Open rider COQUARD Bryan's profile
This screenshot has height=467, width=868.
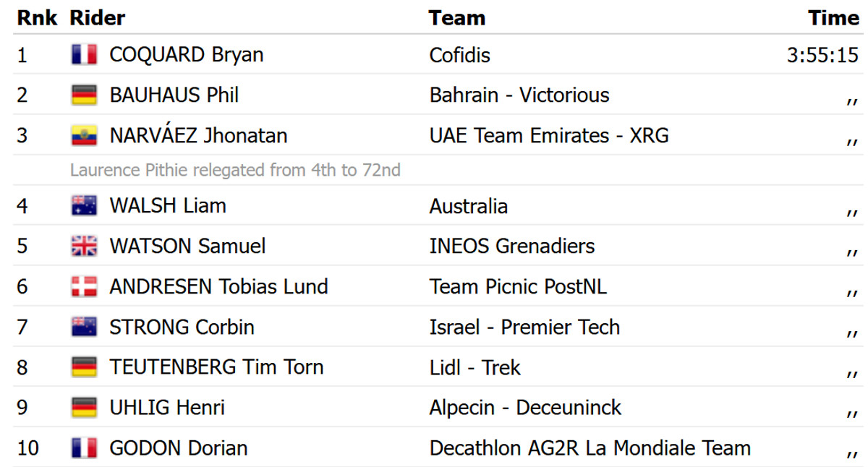tap(186, 55)
